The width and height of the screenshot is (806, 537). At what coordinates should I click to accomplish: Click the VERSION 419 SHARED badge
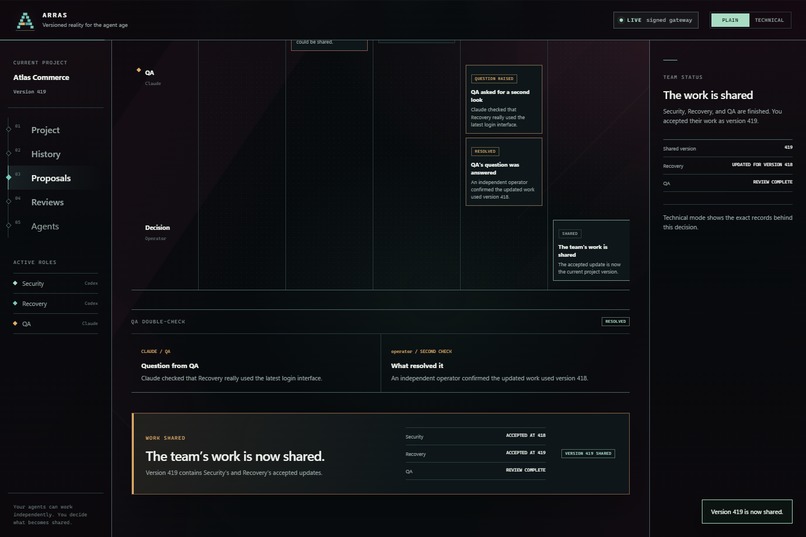coord(588,454)
